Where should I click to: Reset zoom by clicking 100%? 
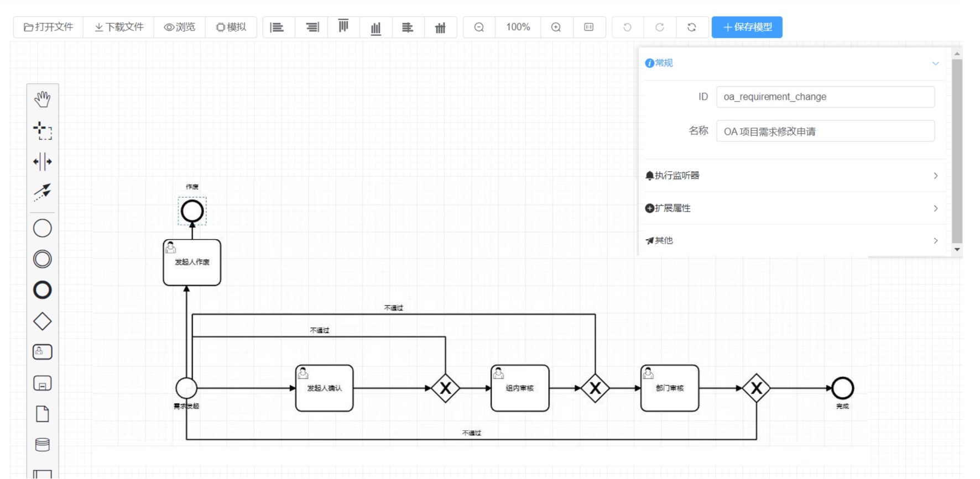point(518,27)
